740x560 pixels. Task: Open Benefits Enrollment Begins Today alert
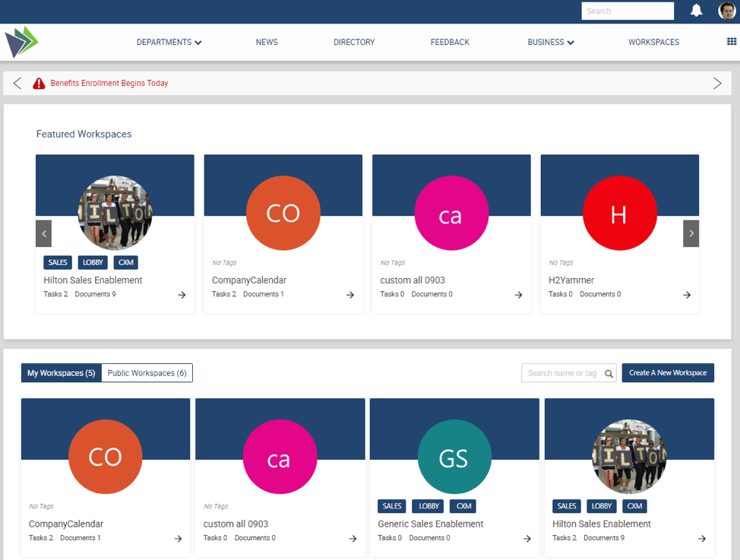[109, 84]
